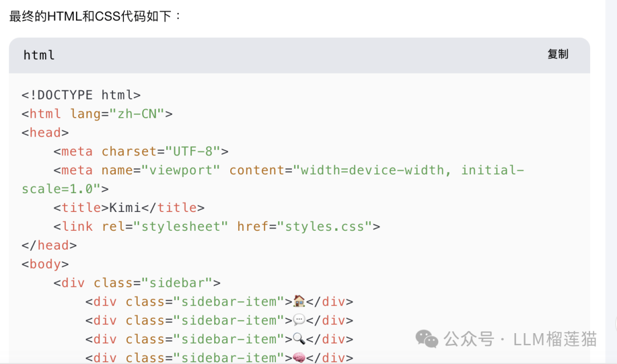This screenshot has width=617, height=364.
Task: Click the opening head tag line
Action: (45, 133)
